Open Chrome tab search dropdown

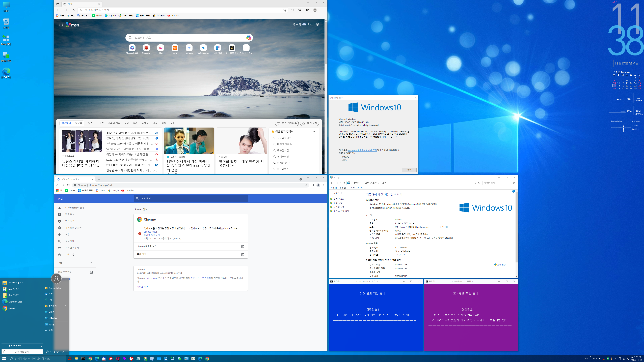tap(301, 179)
